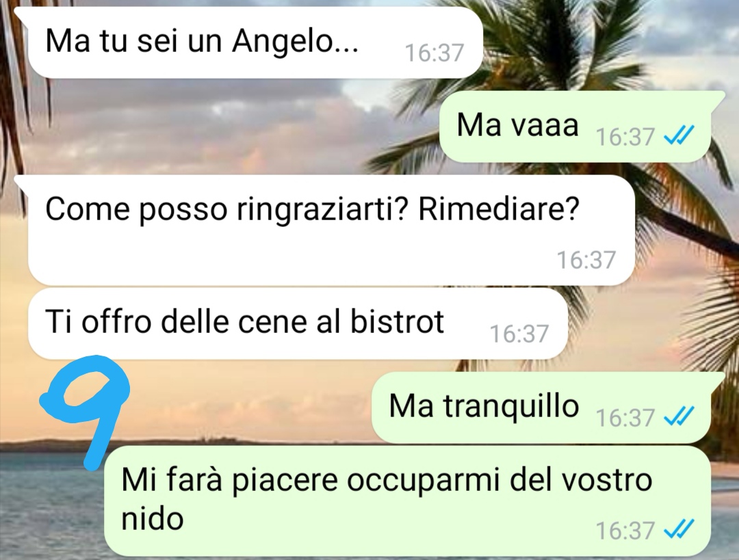The image size is (739, 560).
Task: Tap the 16:37 time next to 'bistrot' message
Action: [x=519, y=334]
